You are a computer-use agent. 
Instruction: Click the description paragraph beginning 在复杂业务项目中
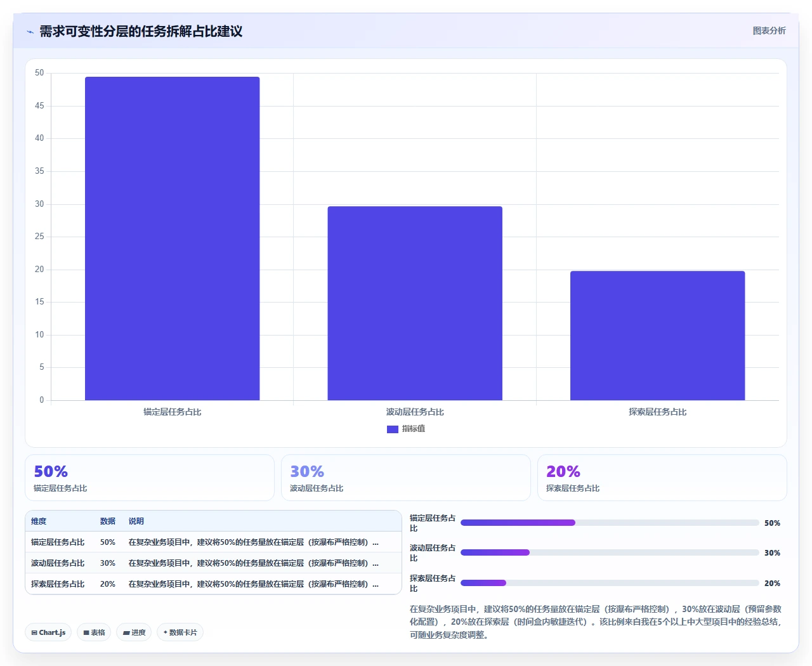596,622
